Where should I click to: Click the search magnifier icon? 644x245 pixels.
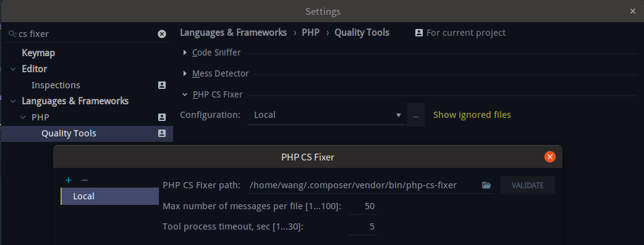pos(13,34)
